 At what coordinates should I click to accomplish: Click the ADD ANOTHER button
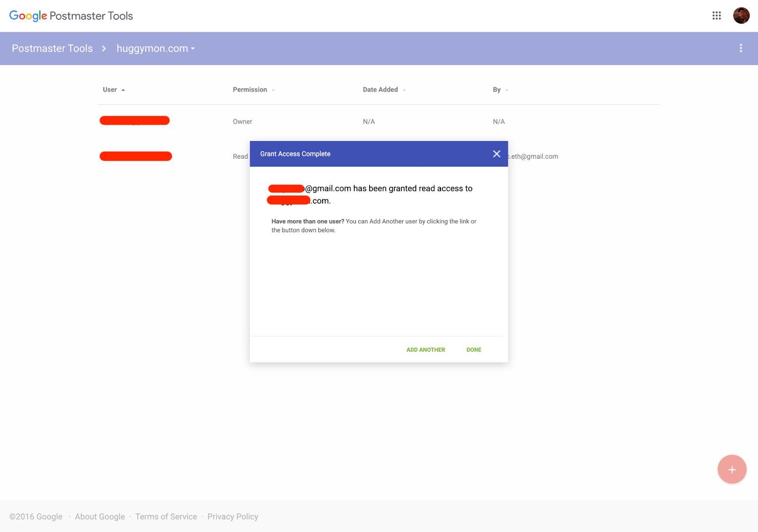[425, 350]
